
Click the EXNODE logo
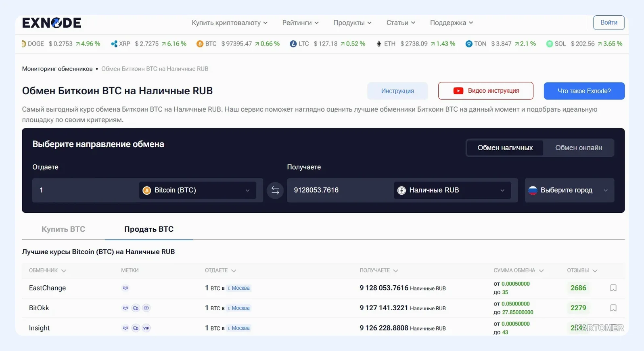click(x=52, y=23)
